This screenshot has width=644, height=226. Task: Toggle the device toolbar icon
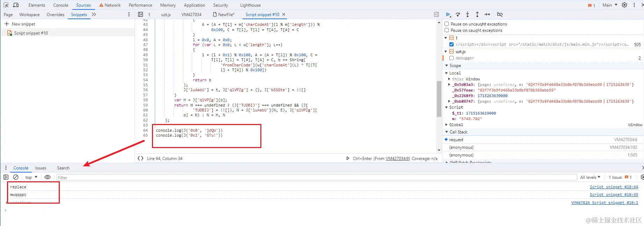pyautogui.click(x=16, y=5)
